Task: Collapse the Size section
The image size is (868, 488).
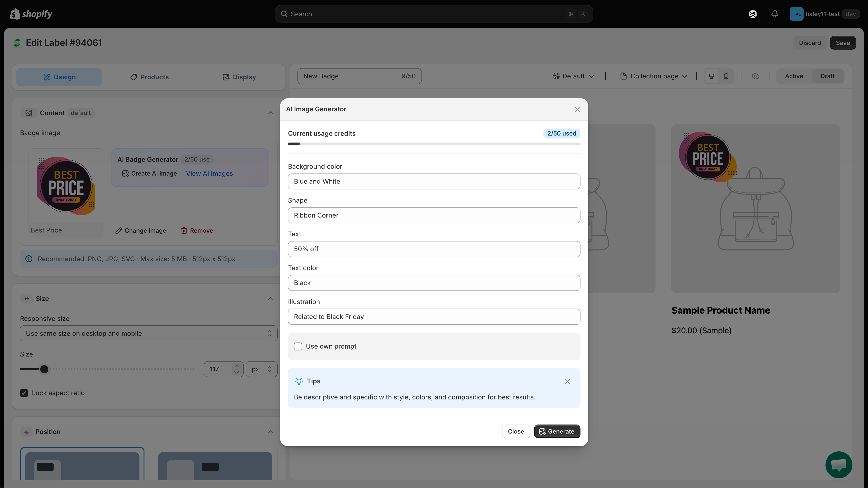Action: pos(271,298)
